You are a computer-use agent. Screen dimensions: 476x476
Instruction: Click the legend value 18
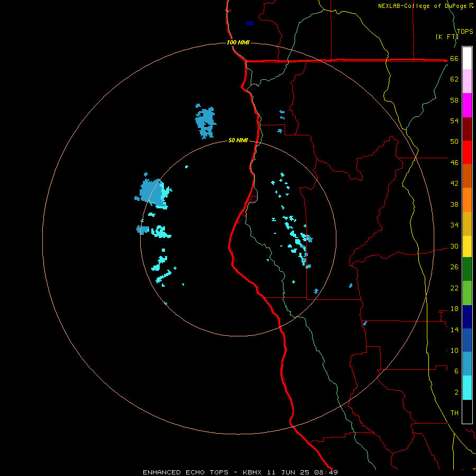(454, 309)
